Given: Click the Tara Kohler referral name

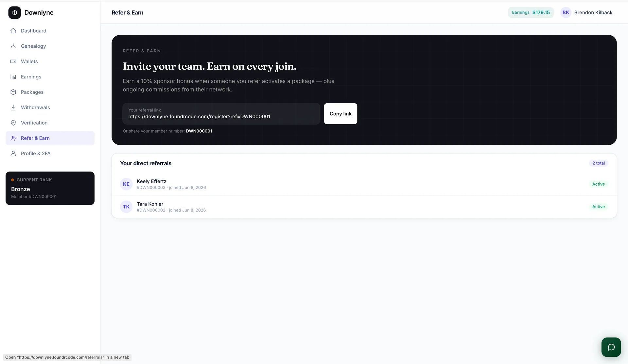Looking at the screenshot, I should point(150,204).
